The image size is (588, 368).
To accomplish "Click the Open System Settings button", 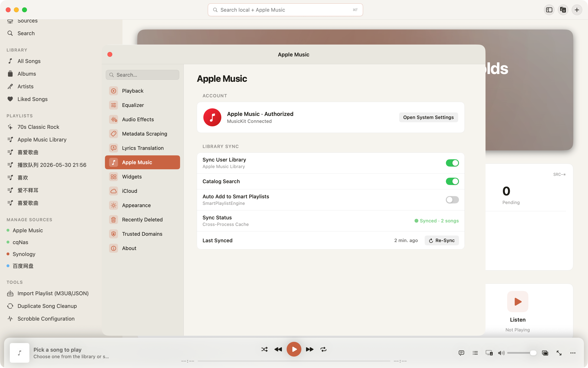I will (428, 117).
